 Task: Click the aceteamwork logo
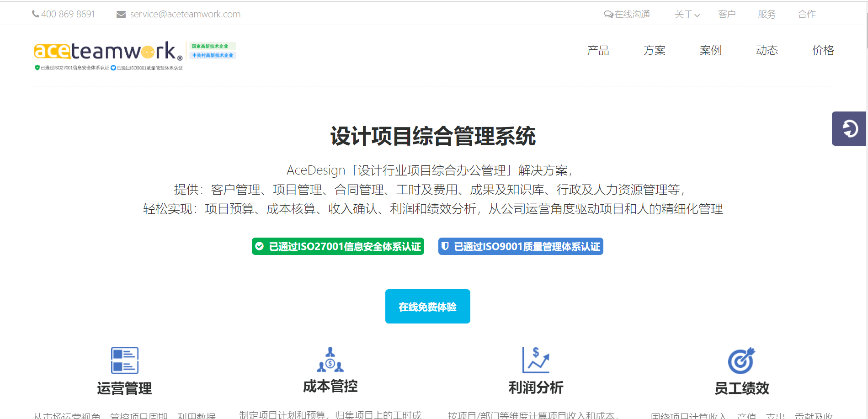pos(108,51)
